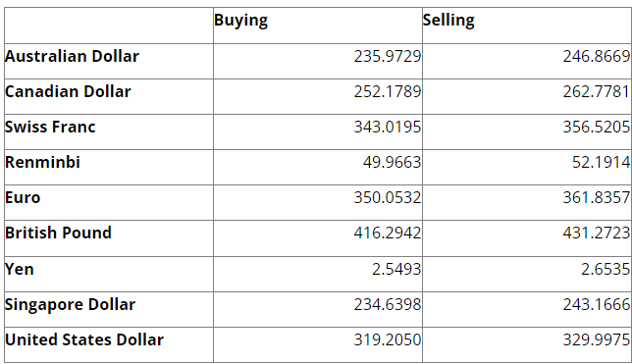This screenshot has width=632, height=364.
Task: Select Euro buying rate 350.0532
Action: pyautogui.click(x=388, y=197)
